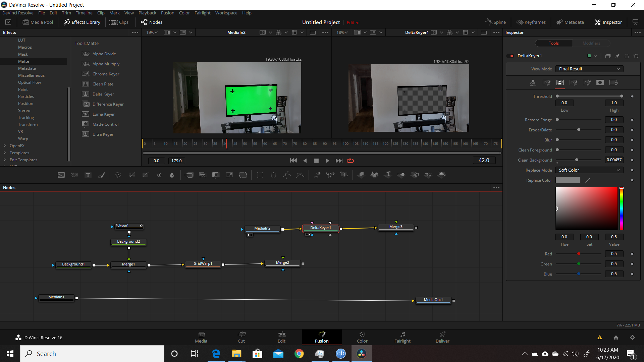This screenshot has width=644, height=362.
Task: Select Chroma Keyer in Tools:Matte list
Action: pyautogui.click(x=106, y=74)
